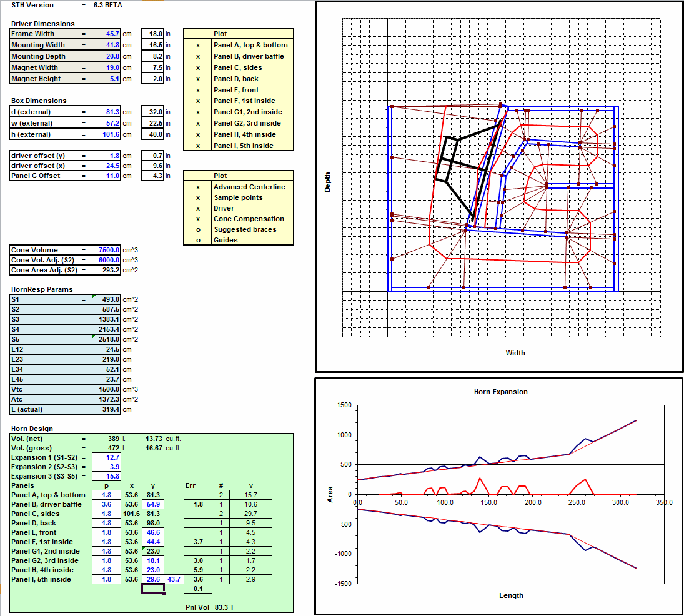
Task: Select the empty active cell below Panel I
Action: (153, 589)
